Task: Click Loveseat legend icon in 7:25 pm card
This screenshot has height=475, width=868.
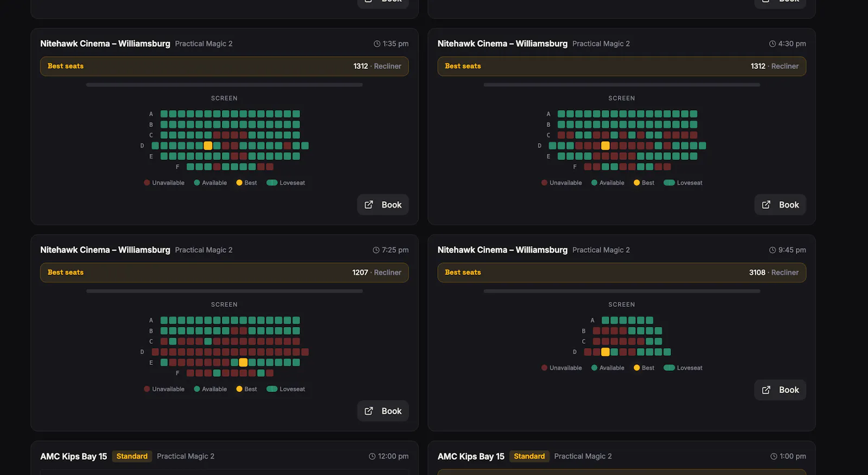Action: (272, 389)
